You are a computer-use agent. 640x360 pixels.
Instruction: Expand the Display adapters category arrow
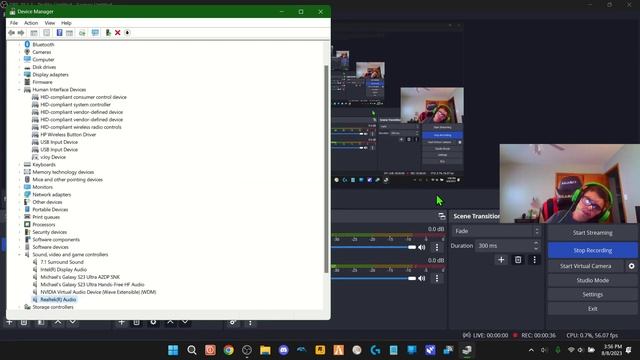pos(19,75)
